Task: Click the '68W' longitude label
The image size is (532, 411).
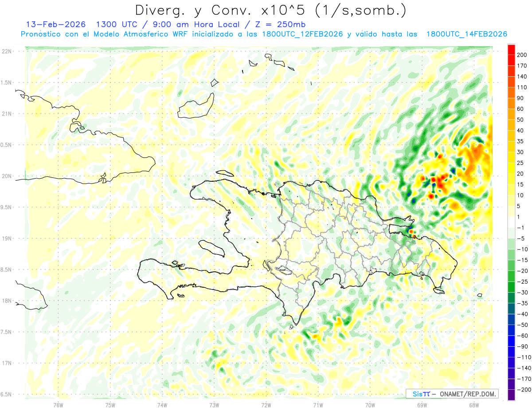Action: tap(474, 405)
